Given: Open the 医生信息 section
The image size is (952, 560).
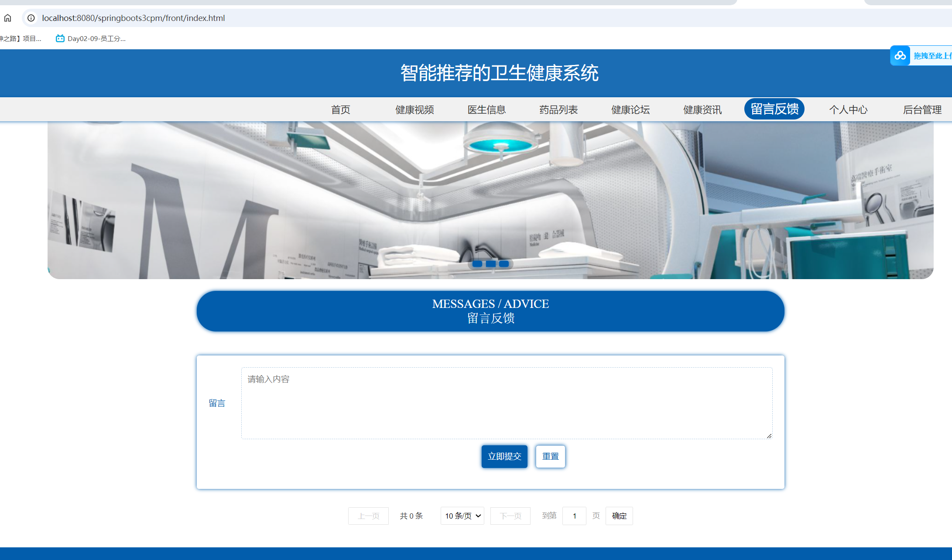Looking at the screenshot, I should (486, 109).
